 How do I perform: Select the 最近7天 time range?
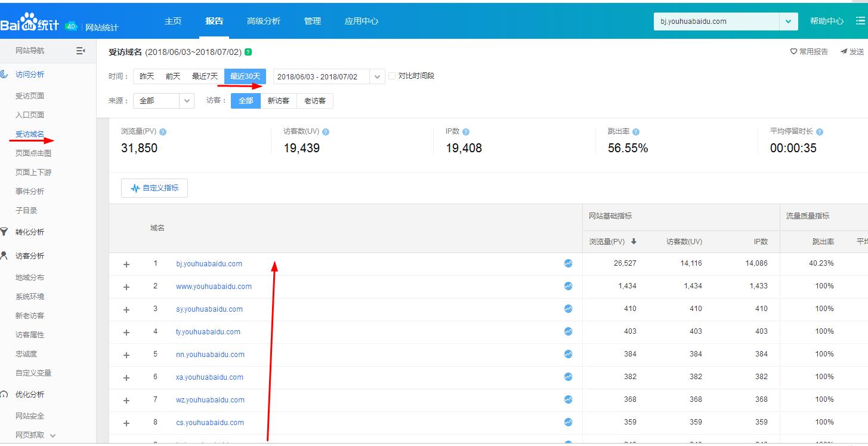205,76
